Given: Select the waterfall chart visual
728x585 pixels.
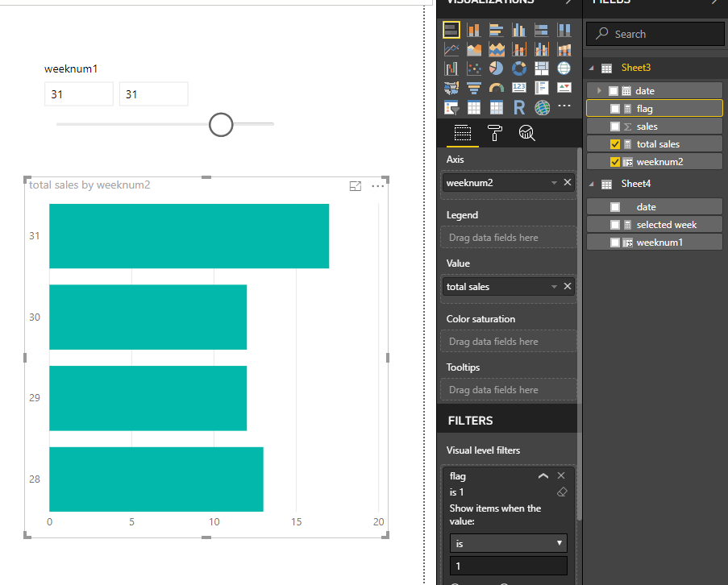Looking at the screenshot, I should pos(451,68).
